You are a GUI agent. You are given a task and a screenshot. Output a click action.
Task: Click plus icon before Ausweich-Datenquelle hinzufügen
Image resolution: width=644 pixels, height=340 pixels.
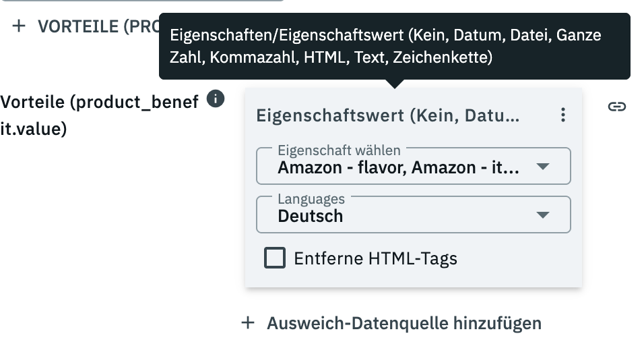tap(248, 323)
